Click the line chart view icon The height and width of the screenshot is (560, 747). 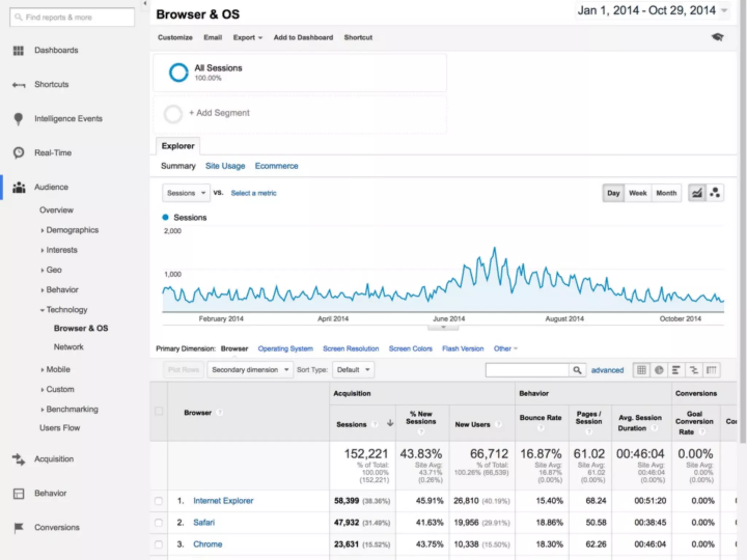point(697,193)
